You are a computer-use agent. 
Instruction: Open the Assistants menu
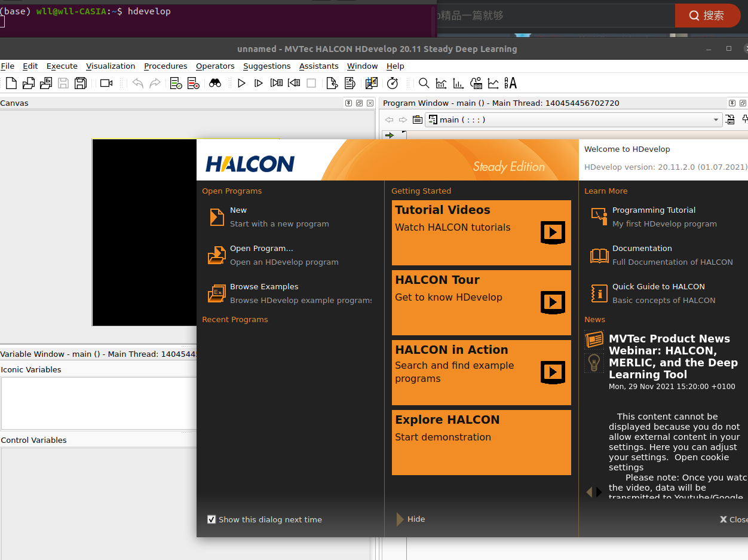coord(318,66)
